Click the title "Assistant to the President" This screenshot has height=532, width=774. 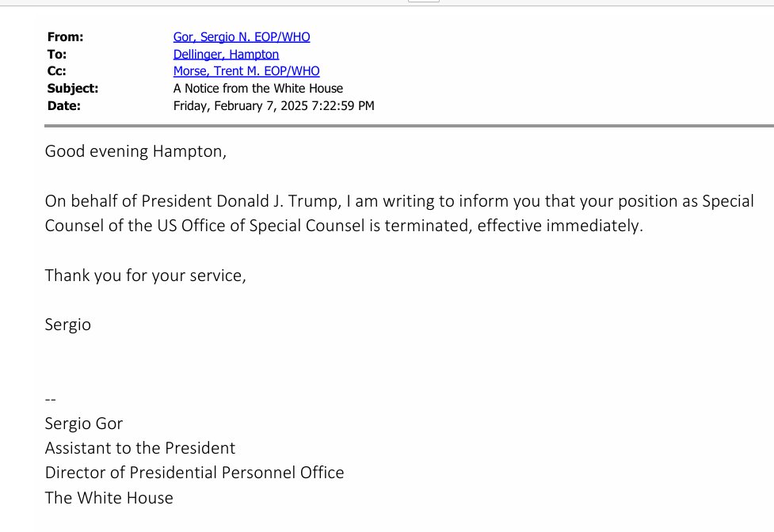tap(140, 448)
